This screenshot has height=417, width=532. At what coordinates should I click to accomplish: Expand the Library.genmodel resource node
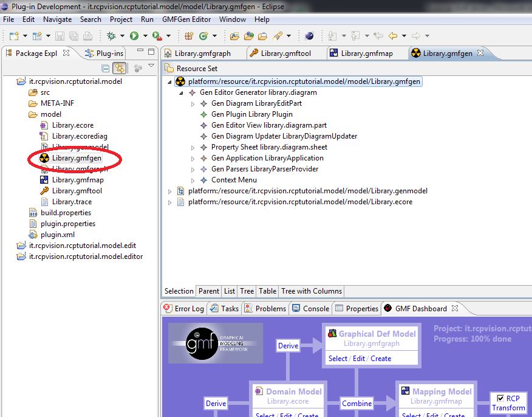(x=170, y=191)
